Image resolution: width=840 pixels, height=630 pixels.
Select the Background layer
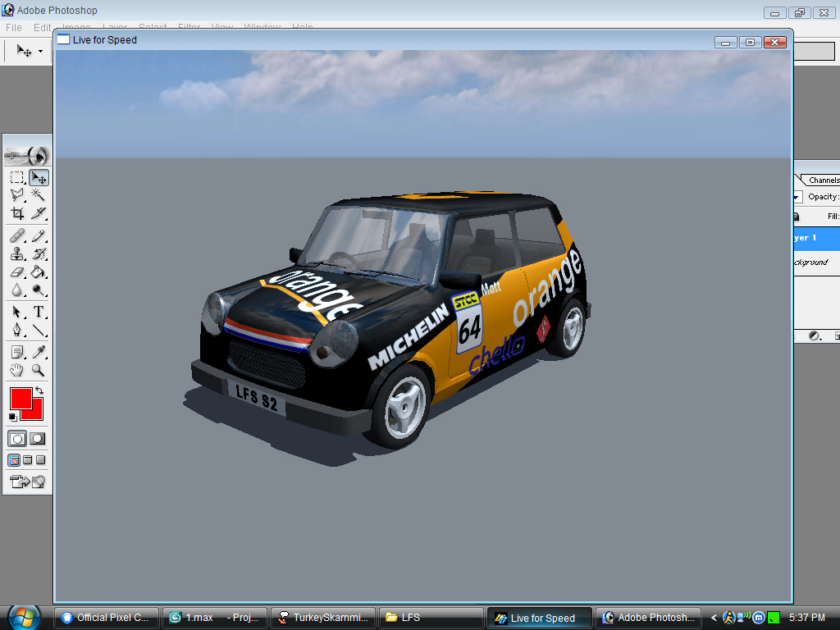(x=816, y=262)
